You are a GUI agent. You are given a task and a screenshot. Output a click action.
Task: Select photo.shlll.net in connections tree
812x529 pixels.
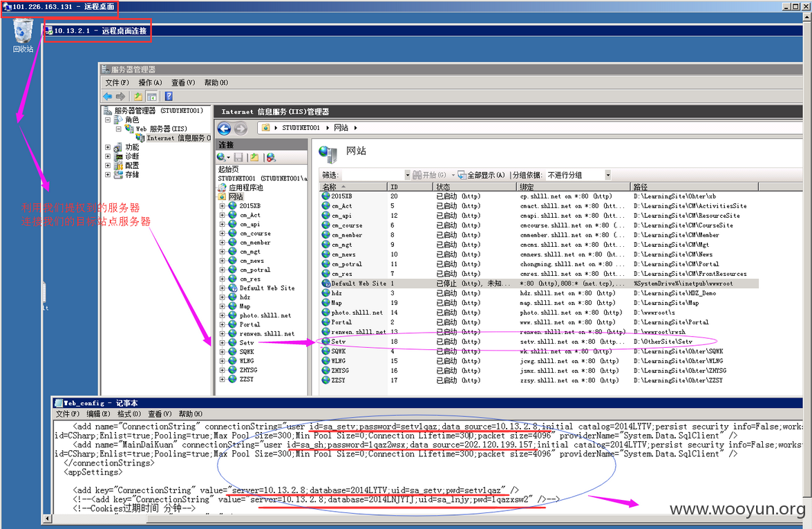265,315
